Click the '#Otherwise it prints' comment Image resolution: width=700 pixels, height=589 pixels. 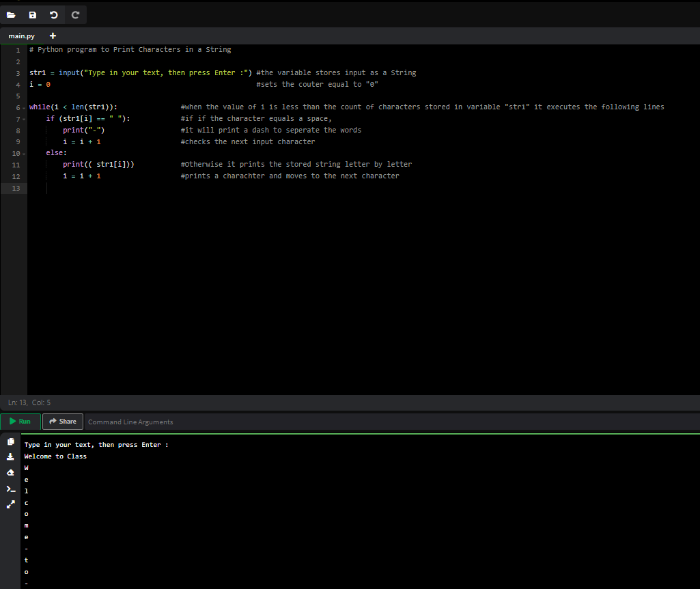pyautogui.click(x=296, y=164)
